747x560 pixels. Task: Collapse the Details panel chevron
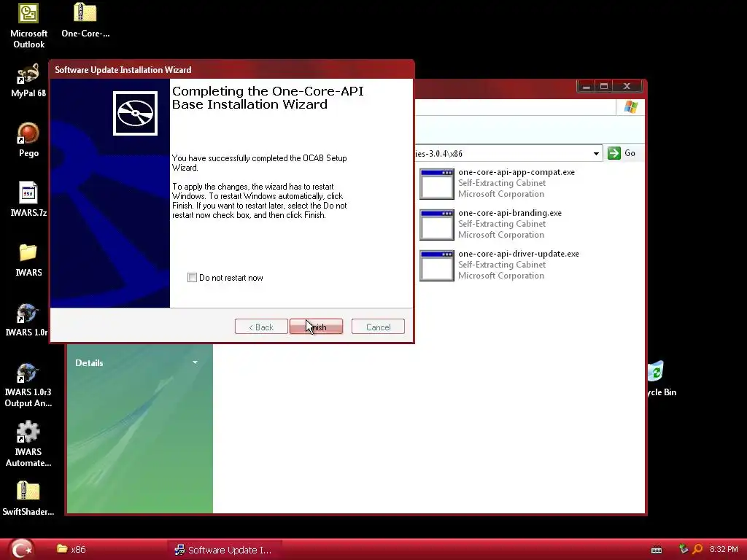click(x=195, y=362)
